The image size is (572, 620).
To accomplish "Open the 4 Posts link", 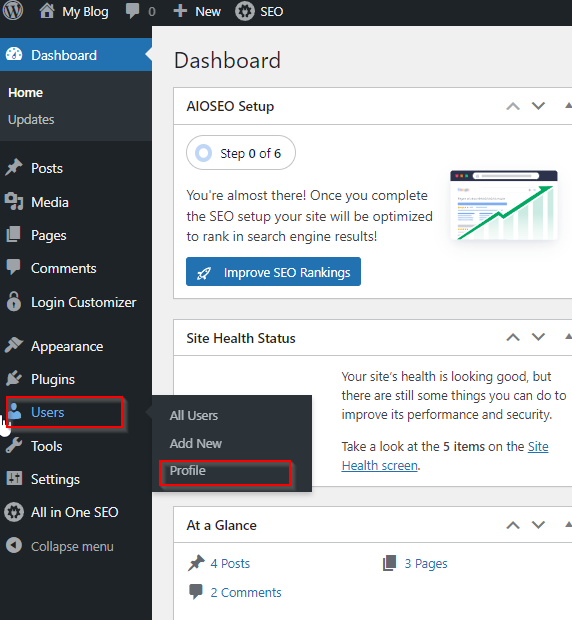I will pyautogui.click(x=230, y=563).
